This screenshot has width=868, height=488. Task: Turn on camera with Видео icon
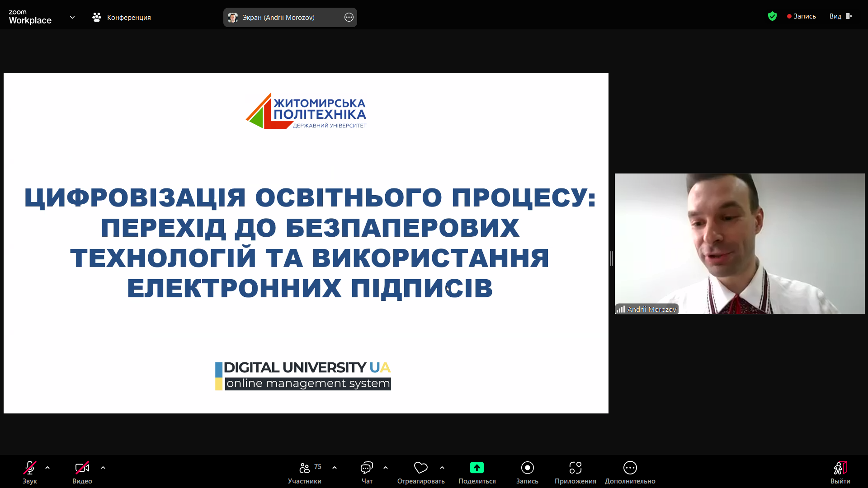point(82,468)
